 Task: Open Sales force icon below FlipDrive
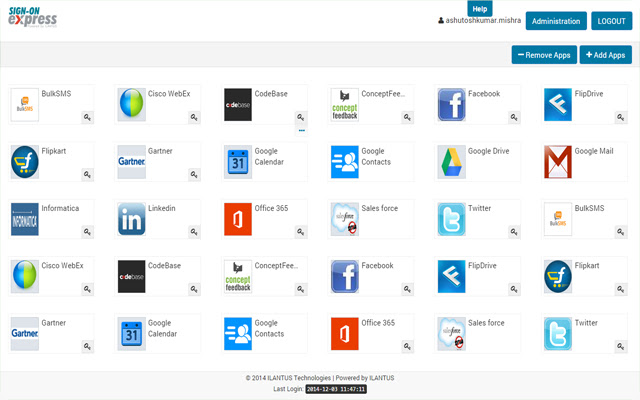[451, 334]
